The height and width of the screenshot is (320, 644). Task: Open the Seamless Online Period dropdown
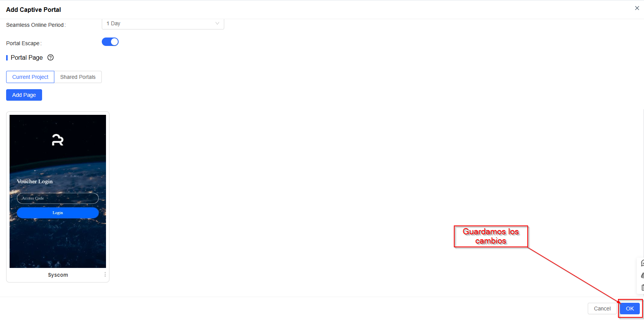tap(163, 24)
